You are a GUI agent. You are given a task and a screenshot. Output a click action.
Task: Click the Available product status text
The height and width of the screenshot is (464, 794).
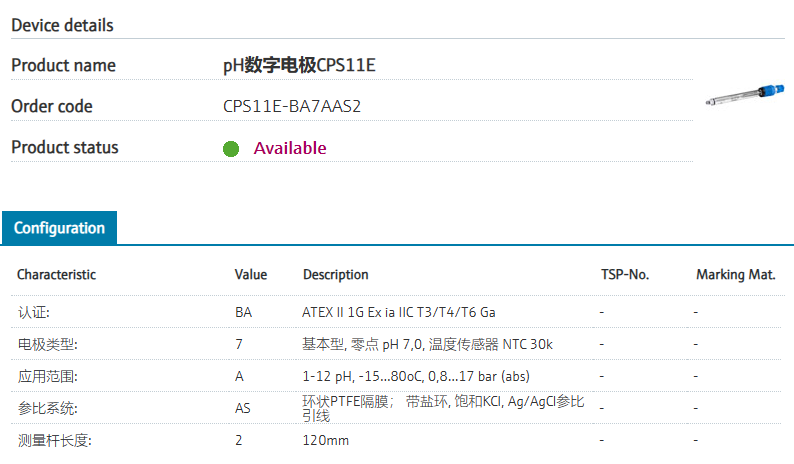point(290,148)
